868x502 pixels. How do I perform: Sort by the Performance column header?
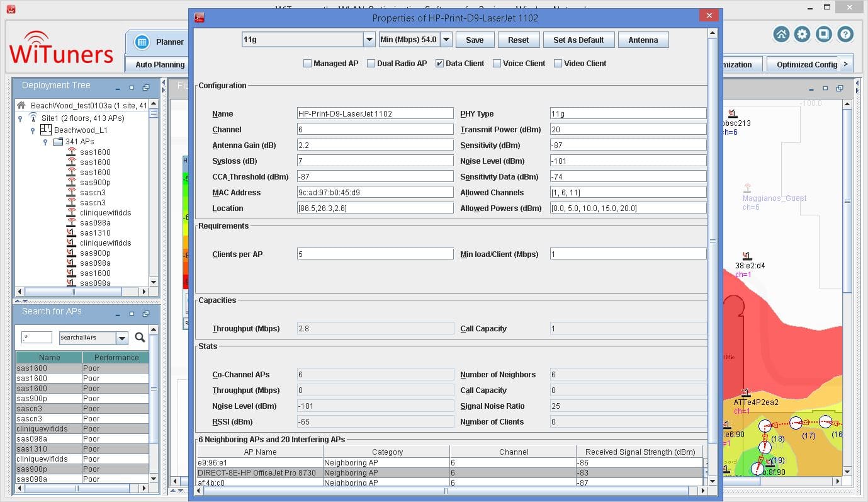tap(116, 357)
